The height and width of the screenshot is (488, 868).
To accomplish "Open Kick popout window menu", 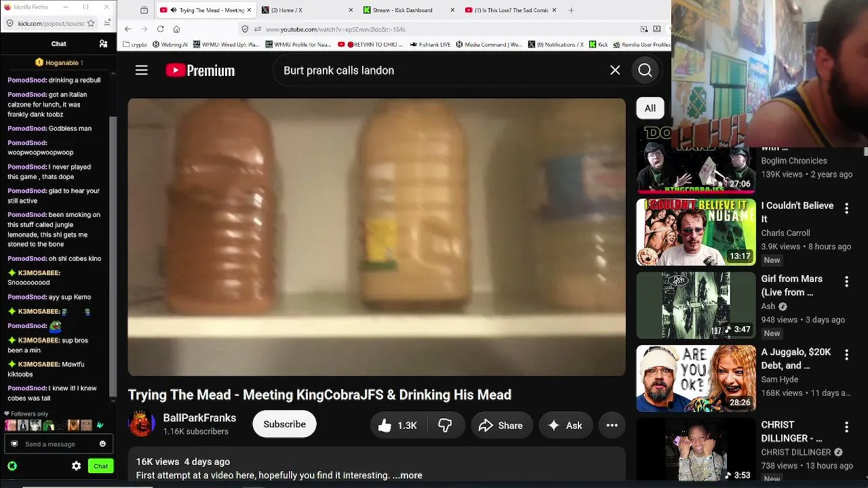I will [x=108, y=23].
